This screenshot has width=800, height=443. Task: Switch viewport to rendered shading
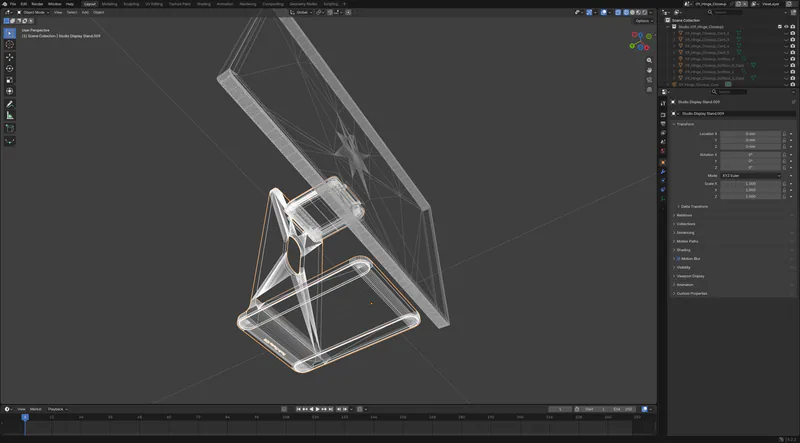tap(644, 12)
